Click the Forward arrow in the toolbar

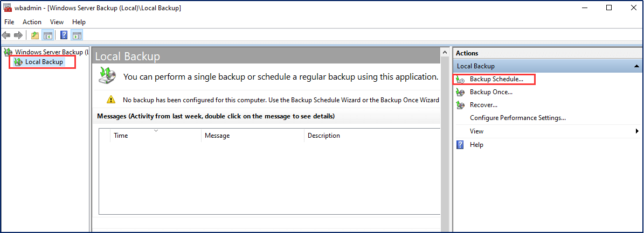(x=18, y=36)
